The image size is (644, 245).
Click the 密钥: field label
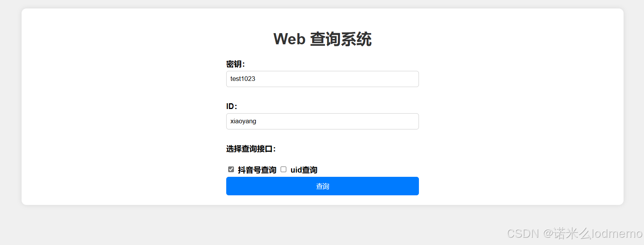click(235, 64)
